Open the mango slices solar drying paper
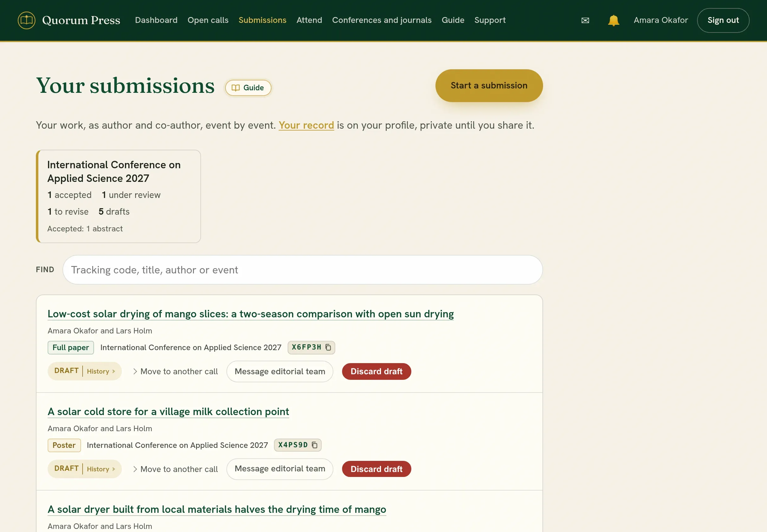Screen dimensions: 767x532 (251, 314)
